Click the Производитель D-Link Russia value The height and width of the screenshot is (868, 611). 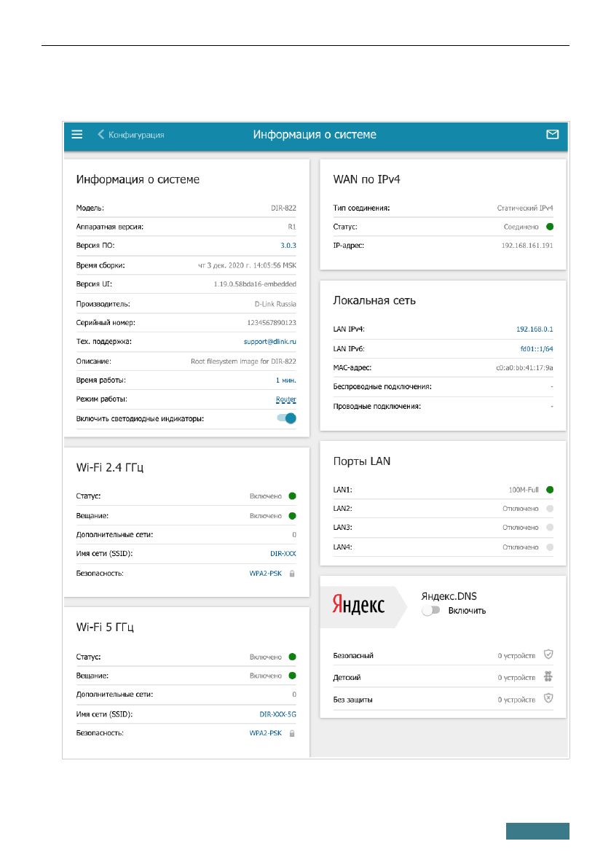pyautogui.click(x=275, y=304)
